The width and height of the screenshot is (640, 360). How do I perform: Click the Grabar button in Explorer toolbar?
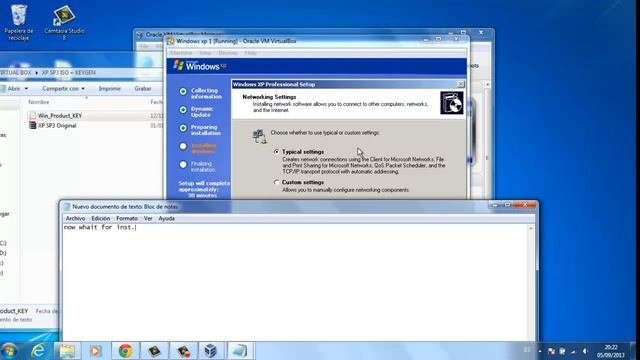point(143,89)
